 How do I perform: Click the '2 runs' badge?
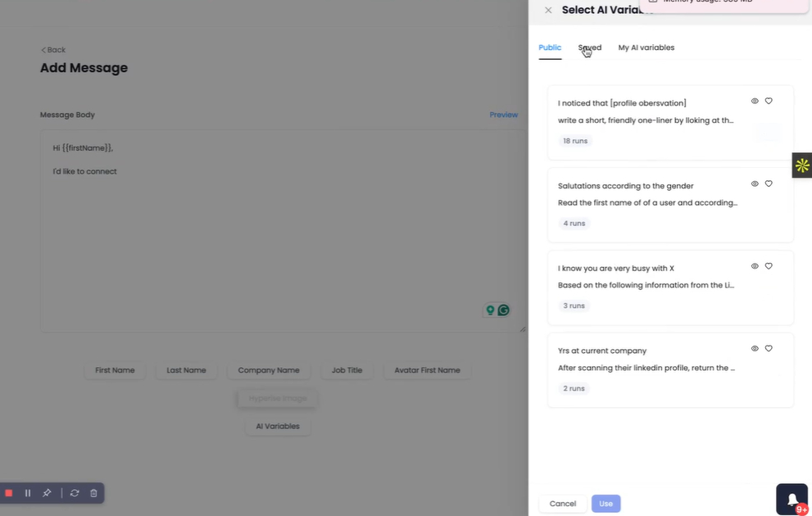(x=574, y=389)
